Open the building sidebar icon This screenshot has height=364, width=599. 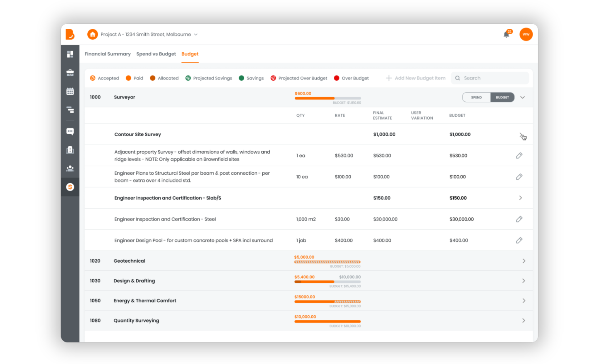pyautogui.click(x=70, y=150)
